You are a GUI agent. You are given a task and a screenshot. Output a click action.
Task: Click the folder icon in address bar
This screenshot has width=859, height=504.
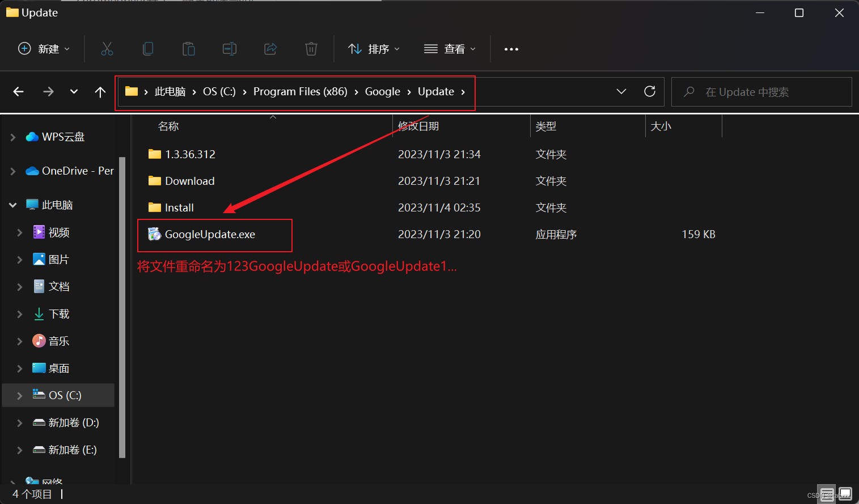click(x=132, y=91)
